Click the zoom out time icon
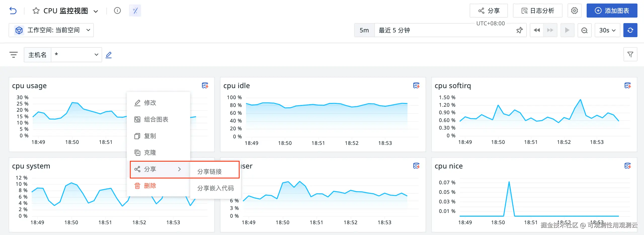 pyautogui.click(x=584, y=30)
